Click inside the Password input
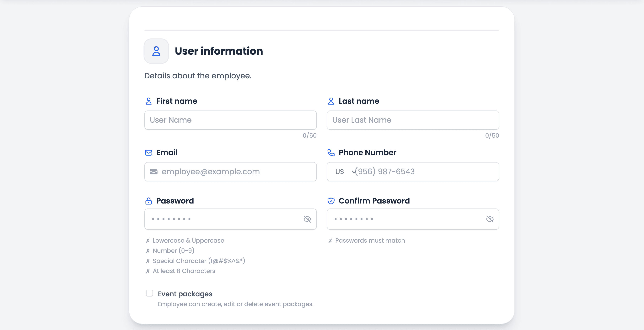 [x=225, y=219]
